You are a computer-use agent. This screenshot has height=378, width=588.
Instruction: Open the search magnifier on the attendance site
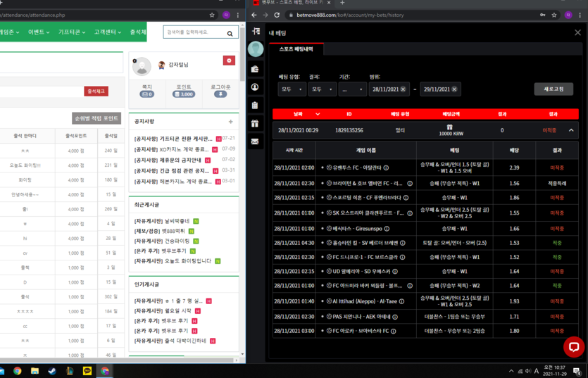click(230, 33)
